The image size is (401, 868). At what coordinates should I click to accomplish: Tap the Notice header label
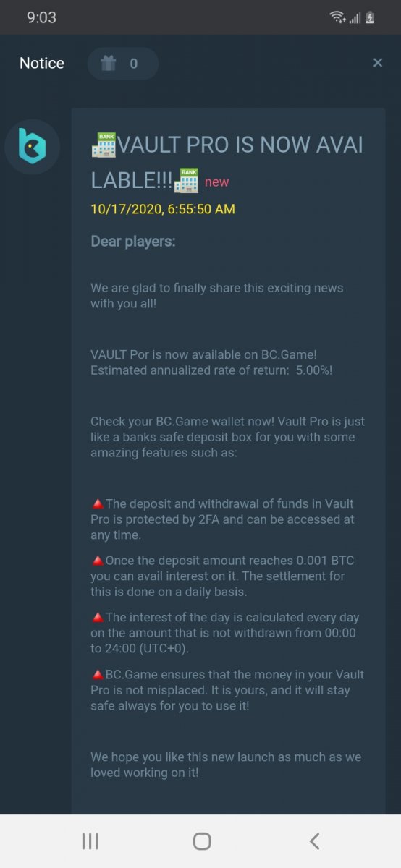pyautogui.click(x=42, y=63)
